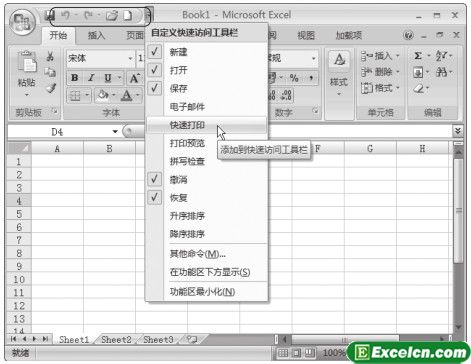The width and height of the screenshot is (471, 364).
Task: Click Save icon in quick access toolbar
Action: (50, 15)
